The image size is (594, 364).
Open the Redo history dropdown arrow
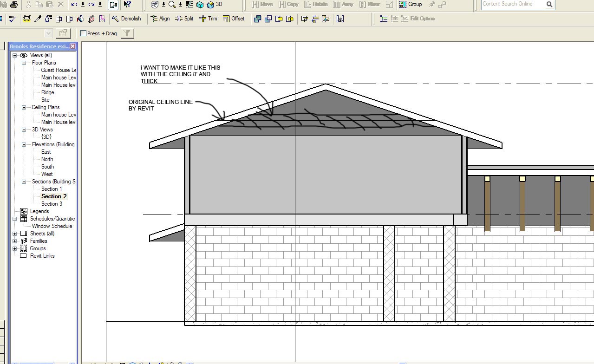coord(100,4)
